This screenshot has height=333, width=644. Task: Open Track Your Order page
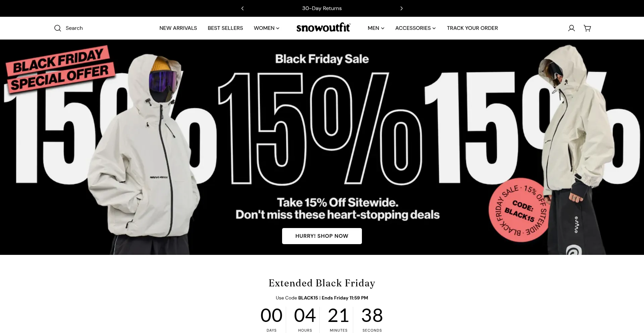[472, 28]
